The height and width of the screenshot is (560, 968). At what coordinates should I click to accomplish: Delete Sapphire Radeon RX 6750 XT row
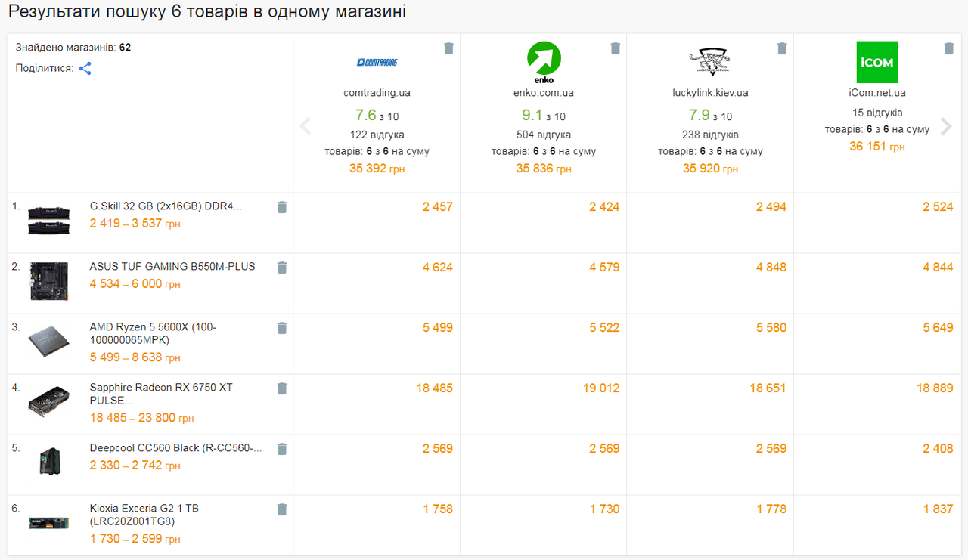click(282, 388)
